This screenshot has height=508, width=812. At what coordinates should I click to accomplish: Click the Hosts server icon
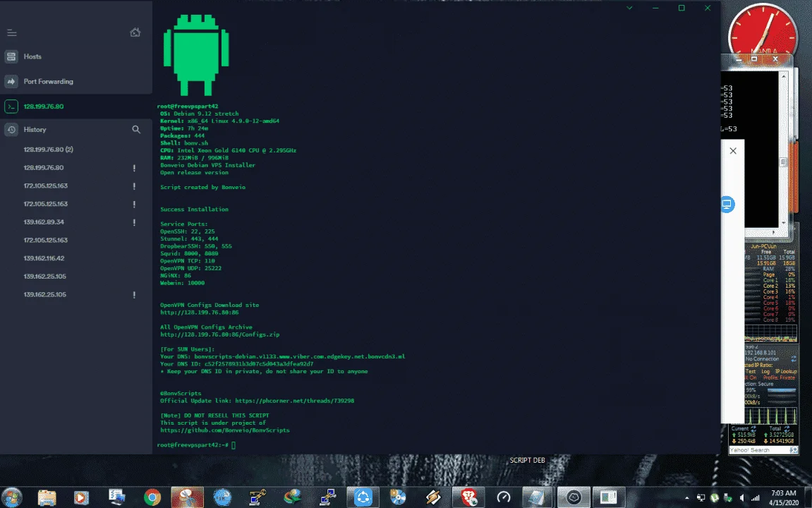coord(11,56)
